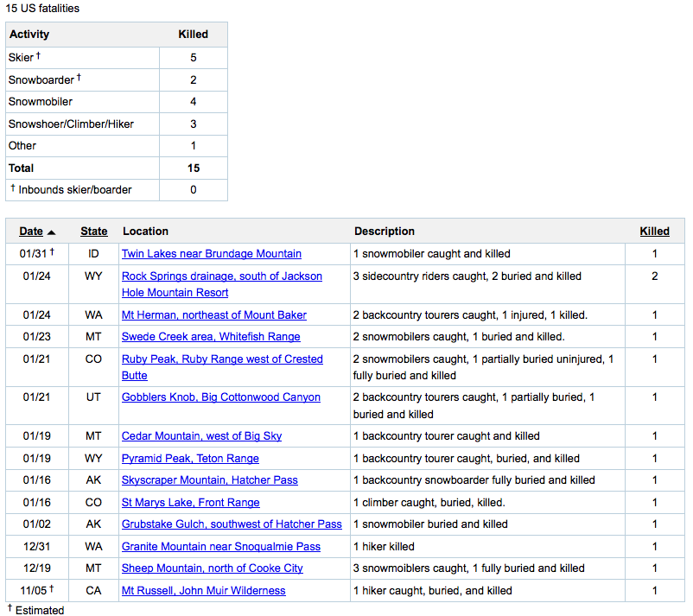Click the 12/19 date cell
Viewport: 693px width, 616px height.
coord(36,568)
